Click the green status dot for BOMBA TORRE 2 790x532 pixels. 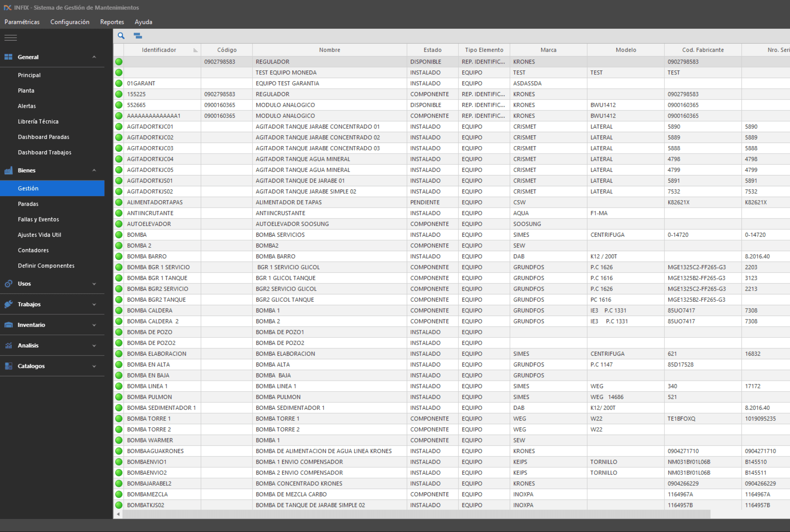pyautogui.click(x=119, y=429)
